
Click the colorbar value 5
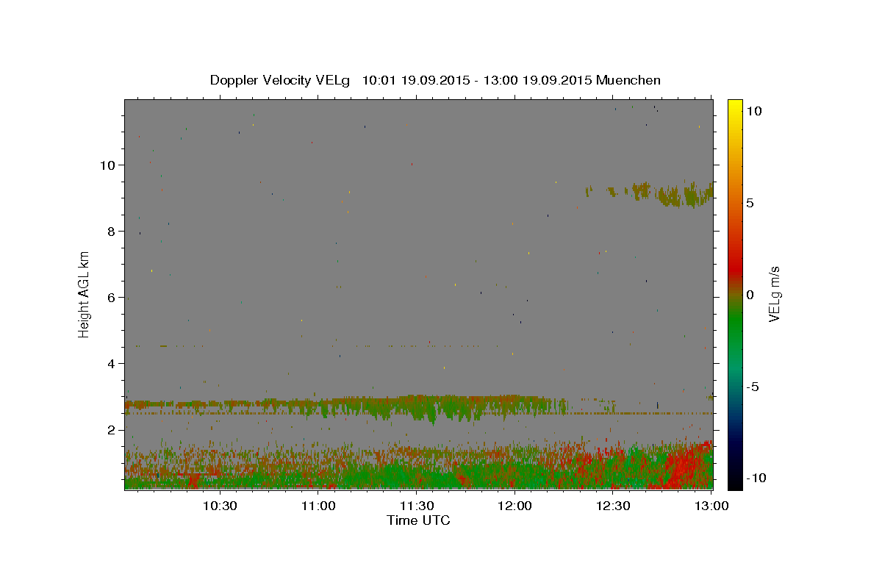[x=750, y=203]
